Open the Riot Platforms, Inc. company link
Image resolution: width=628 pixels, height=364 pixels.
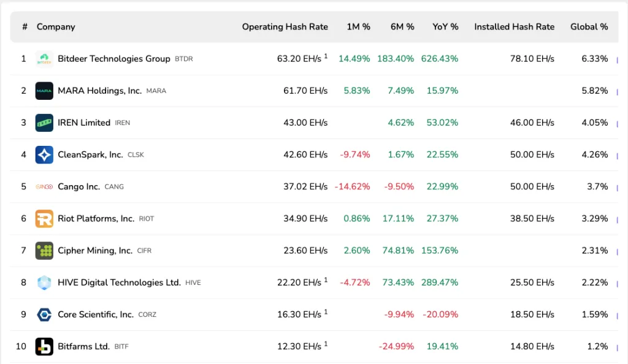[x=96, y=219]
